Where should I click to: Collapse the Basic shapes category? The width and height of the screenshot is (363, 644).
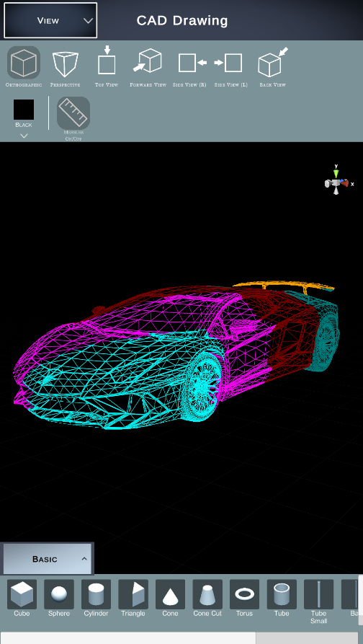[x=47, y=559]
